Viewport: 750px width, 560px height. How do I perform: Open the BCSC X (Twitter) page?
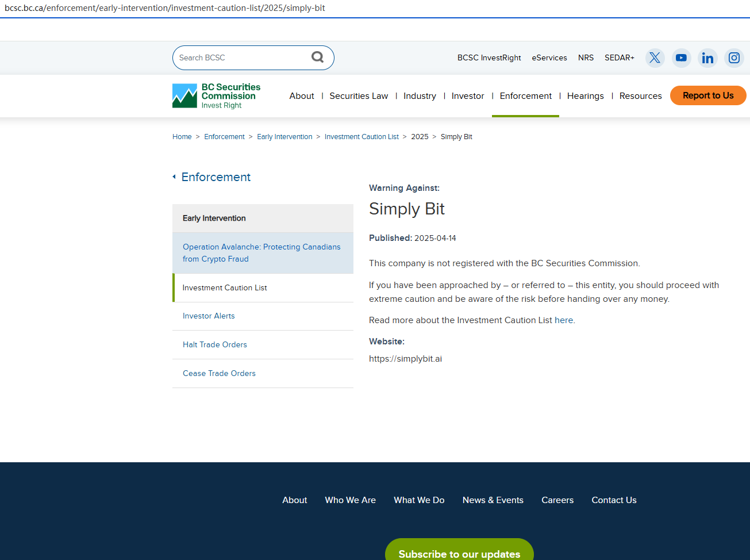click(655, 57)
